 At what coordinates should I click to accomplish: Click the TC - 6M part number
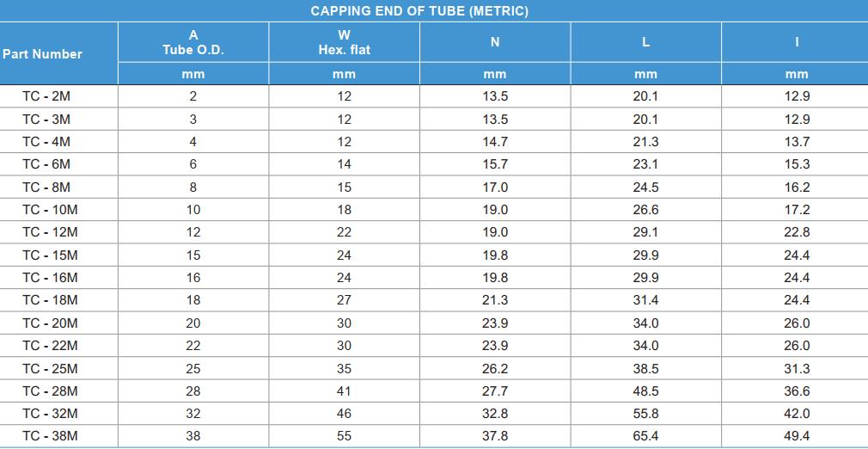(x=46, y=164)
